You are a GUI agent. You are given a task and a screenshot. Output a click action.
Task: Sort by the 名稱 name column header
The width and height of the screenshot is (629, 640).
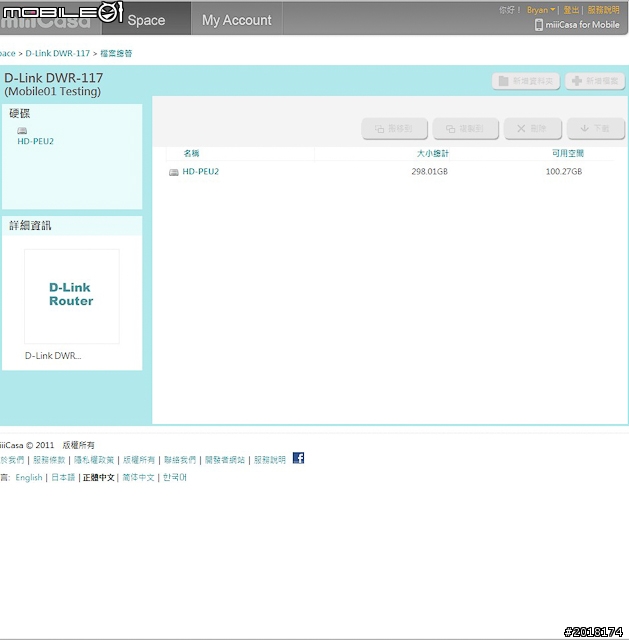click(x=191, y=153)
